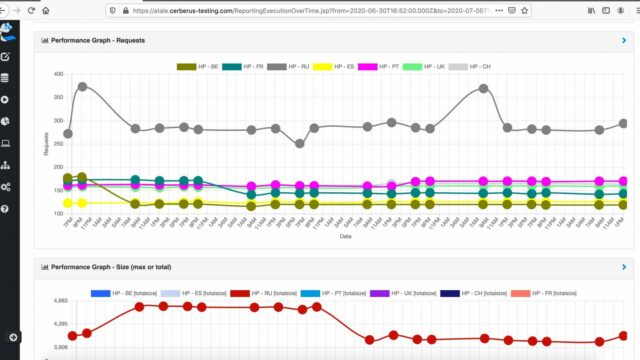Open the laptop sidebar menu
The image size is (640, 360).
click(5, 143)
